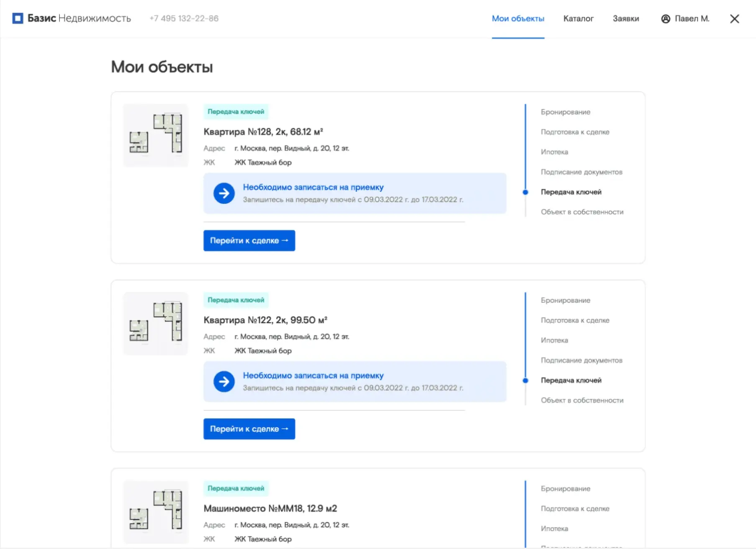The height and width of the screenshot is (549, 756).
Task: Click the phone number +7 495 132-22-86
Action: [184, 19]
